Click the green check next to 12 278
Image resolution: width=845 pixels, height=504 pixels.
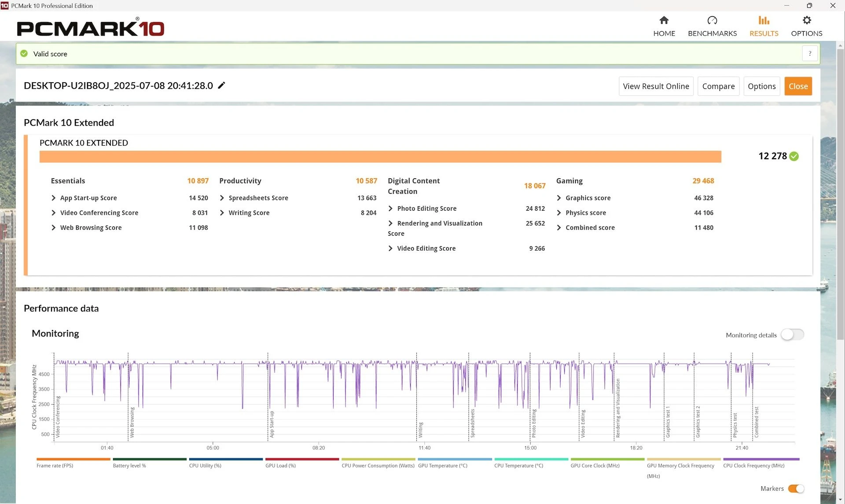click(x=794, y=156)
